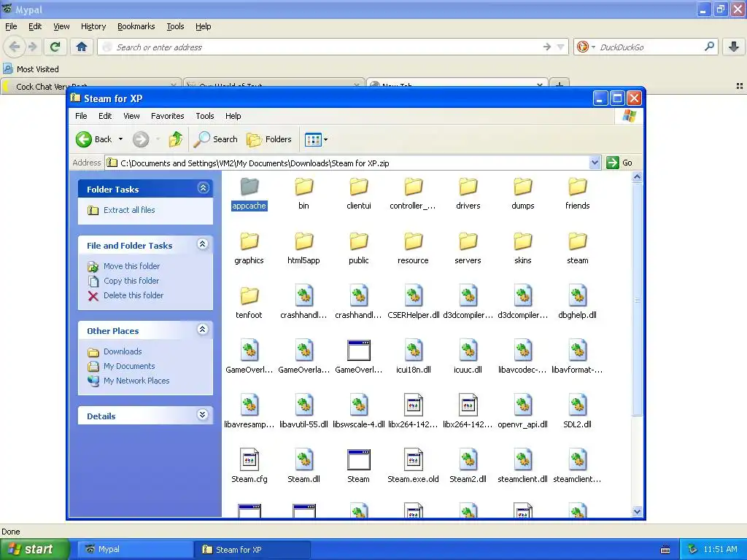Screen dimensions: 747x560
Task: Open the Back history dropdown arrow
Action: (120, 139)
